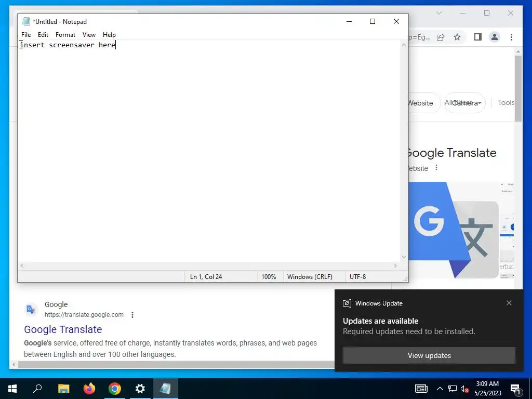The height and width of the screenshot is (399, 532).
Task: Toggle Chrome side panel icon
Action: tap(478, 37)
